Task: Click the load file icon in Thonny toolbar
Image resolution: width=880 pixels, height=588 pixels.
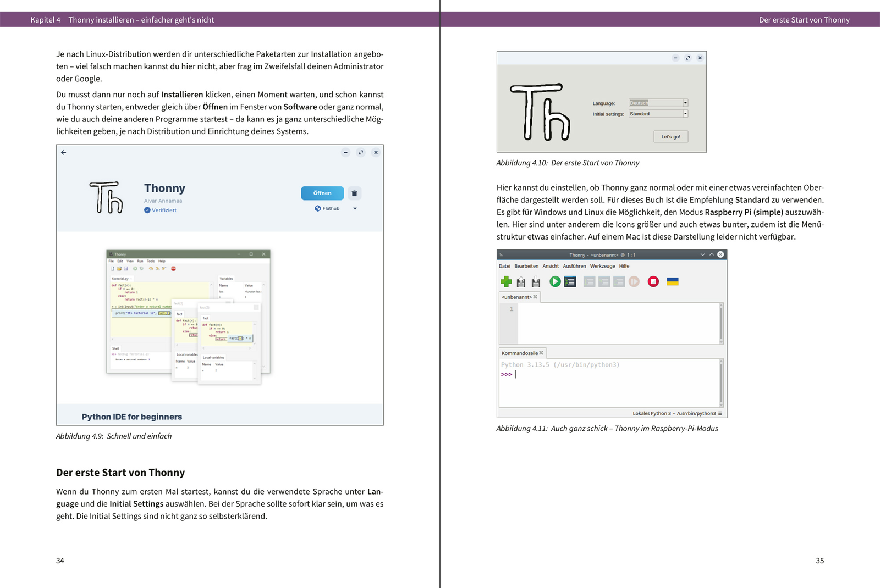Action: click(521, 281)
